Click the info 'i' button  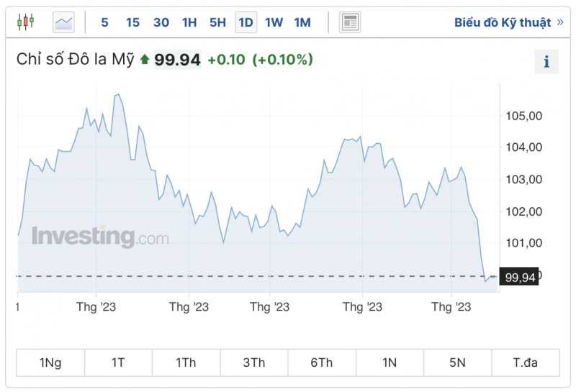point(546,61)
